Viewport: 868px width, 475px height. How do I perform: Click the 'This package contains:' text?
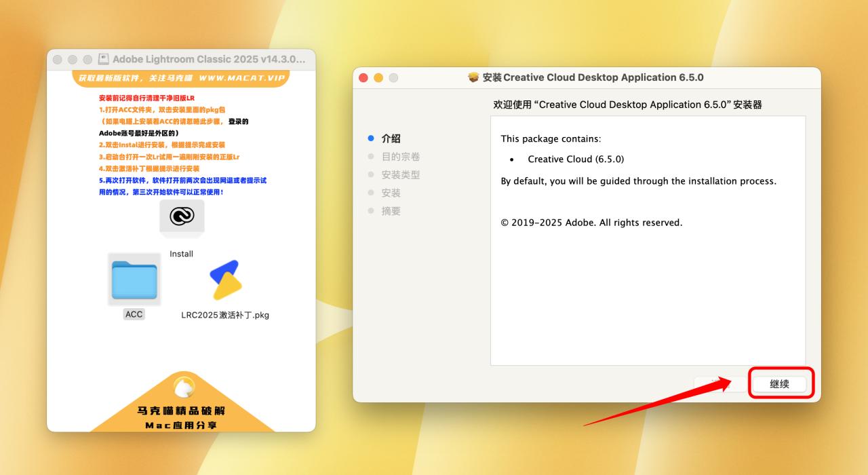pos(551,138)
